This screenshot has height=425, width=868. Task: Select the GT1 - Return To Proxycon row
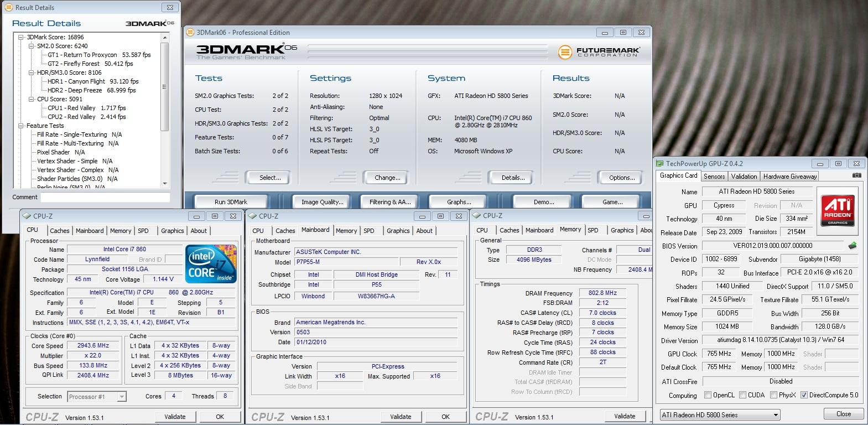click(x=99, y=55)
